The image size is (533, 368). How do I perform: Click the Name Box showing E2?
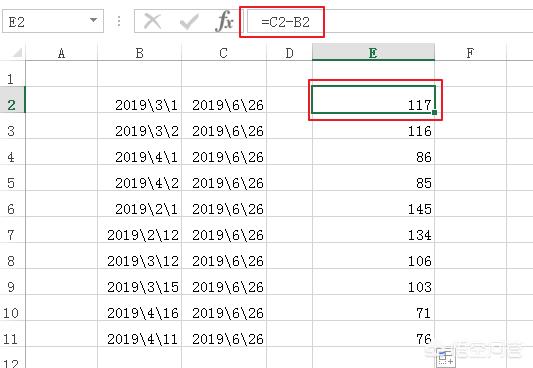[x=53, y=21]
